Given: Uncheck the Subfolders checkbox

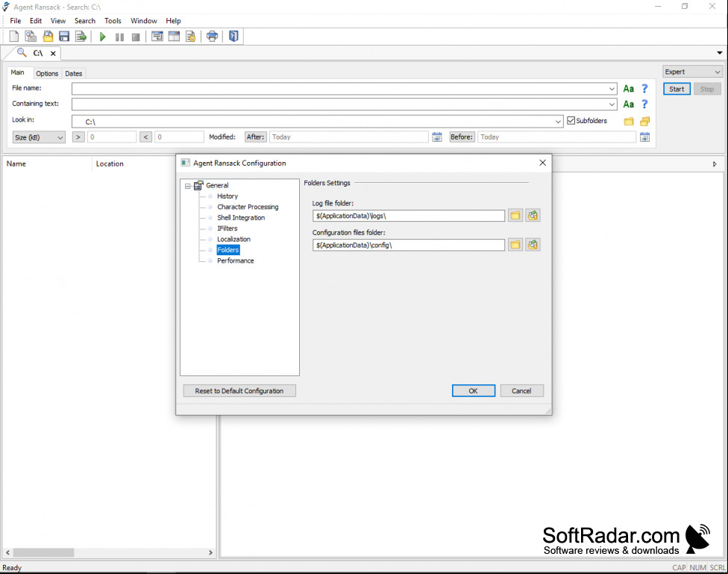Looking at the screenshot, I should click(x=571, y=121).
